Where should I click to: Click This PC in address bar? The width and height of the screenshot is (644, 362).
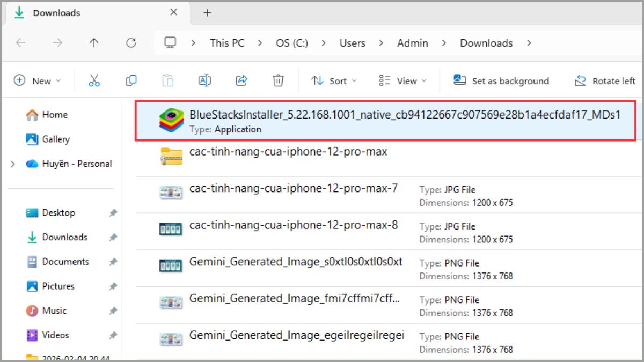[227, 43]
